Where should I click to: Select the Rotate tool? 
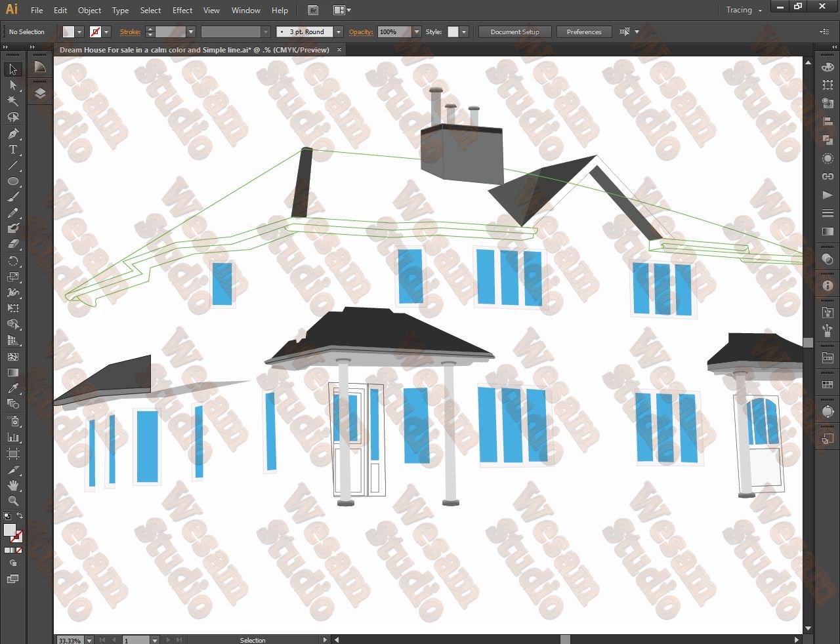tap(13, 261)
